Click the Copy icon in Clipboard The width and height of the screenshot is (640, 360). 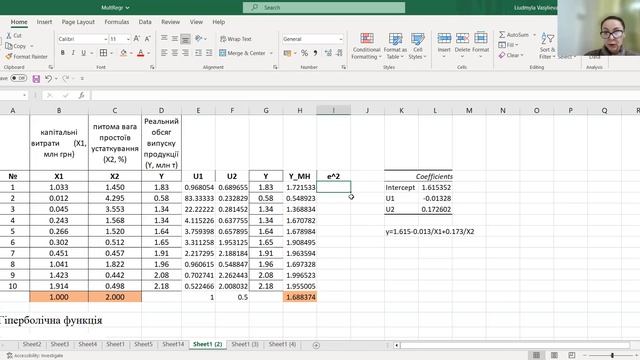click(x=9, y=46)
